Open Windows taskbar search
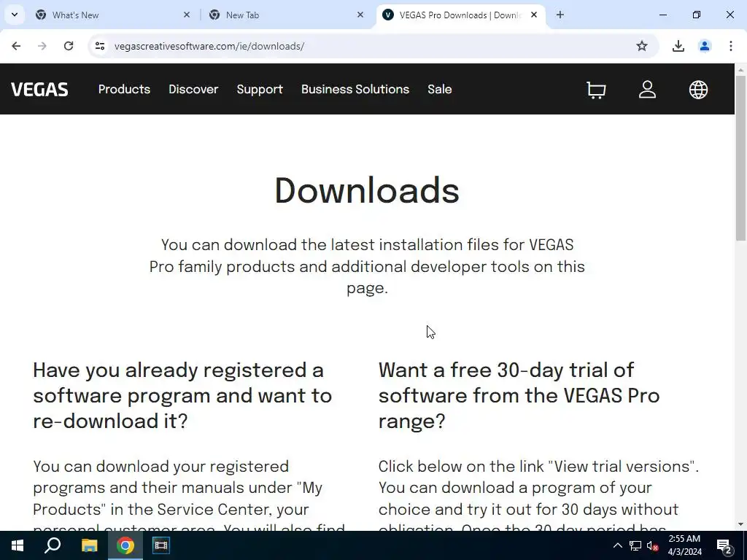Image resolution: width=747 pixels, height=560 pixels. (53, 545)
